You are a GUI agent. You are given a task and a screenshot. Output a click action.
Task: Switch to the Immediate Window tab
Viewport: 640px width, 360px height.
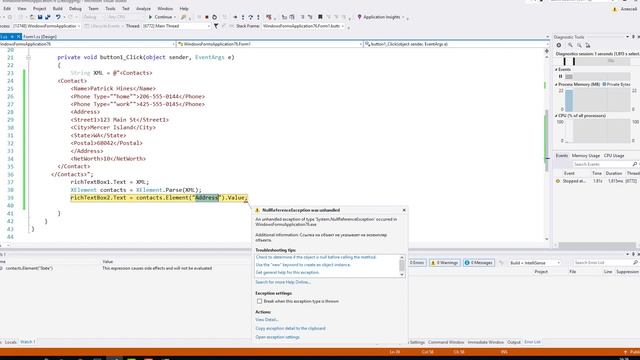coord(486,342)
